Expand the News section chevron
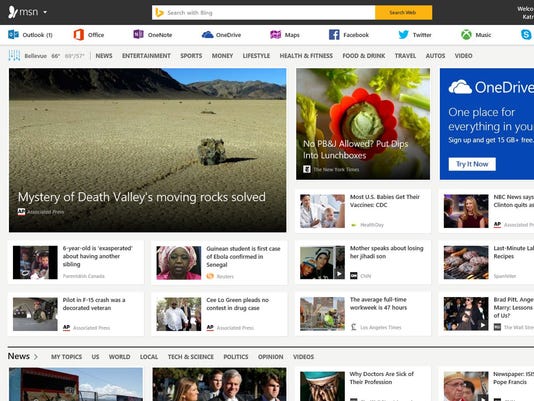The height and width of the screenshot is (401, 534). click(x=35, y=357)
